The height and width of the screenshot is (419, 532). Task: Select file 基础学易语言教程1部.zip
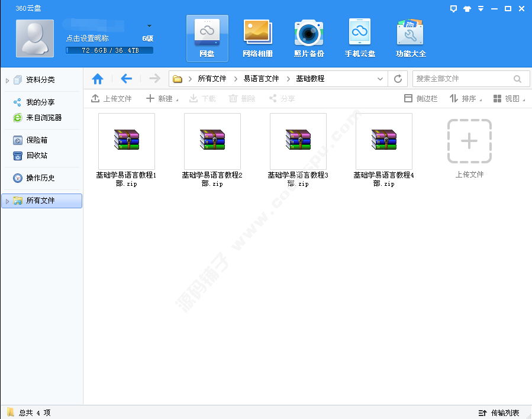126,150
